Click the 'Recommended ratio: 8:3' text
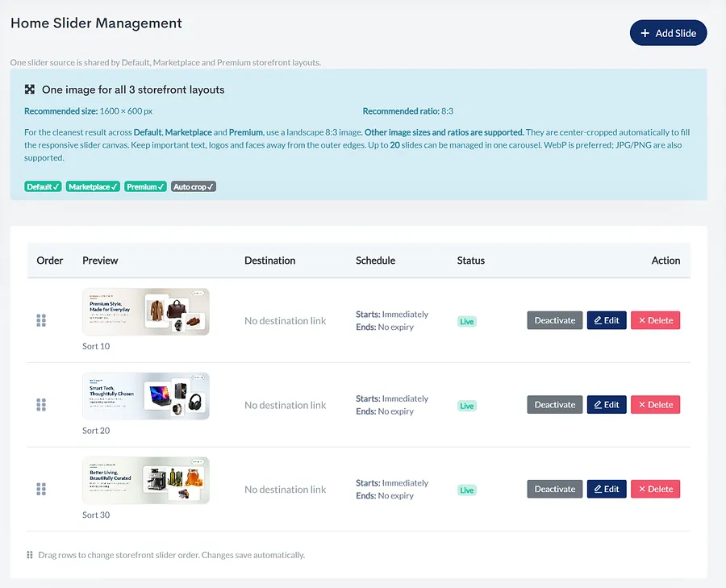 (x=408, y=111)
